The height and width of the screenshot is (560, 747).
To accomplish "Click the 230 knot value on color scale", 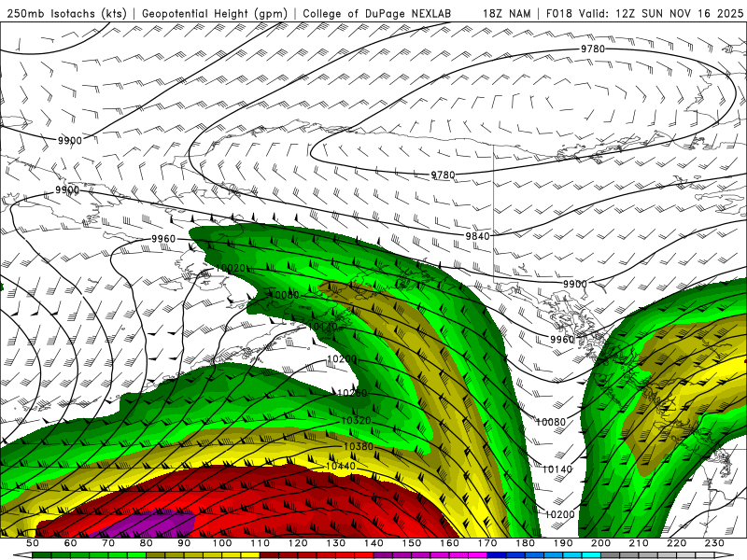I will pyautogui.click(x=715, y=543).
